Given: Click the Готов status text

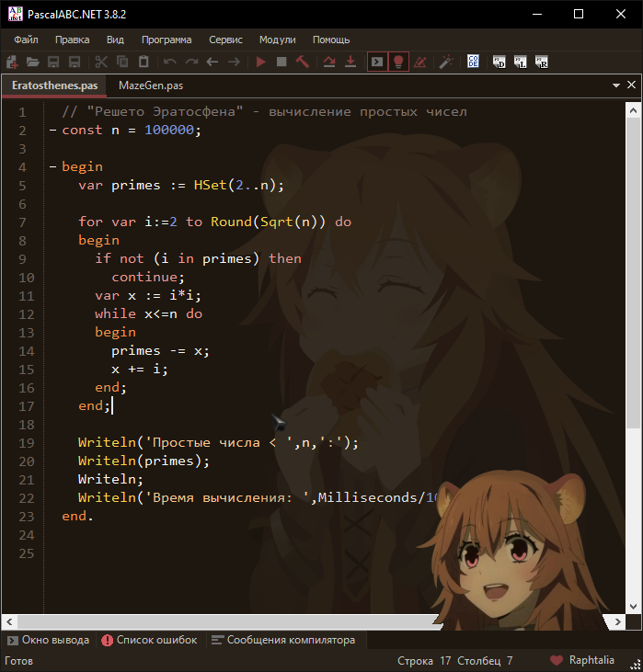Looking at the screenshot, I should (x=18, y=661).
